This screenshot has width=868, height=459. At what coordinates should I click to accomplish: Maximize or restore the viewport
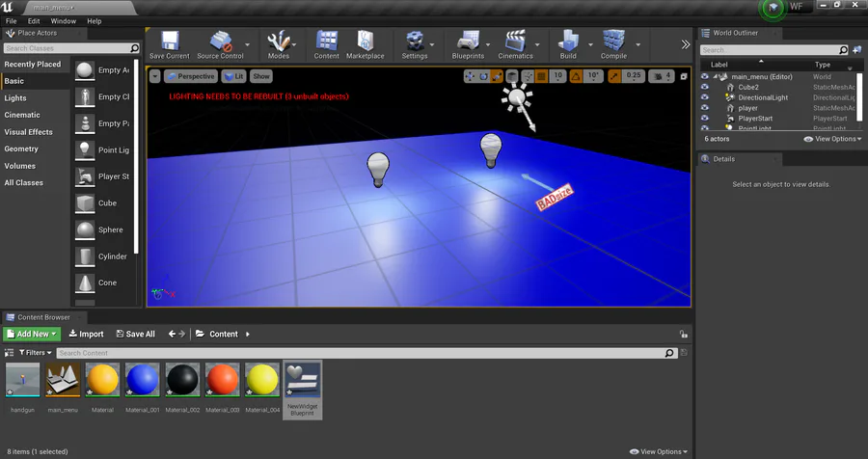684,76
